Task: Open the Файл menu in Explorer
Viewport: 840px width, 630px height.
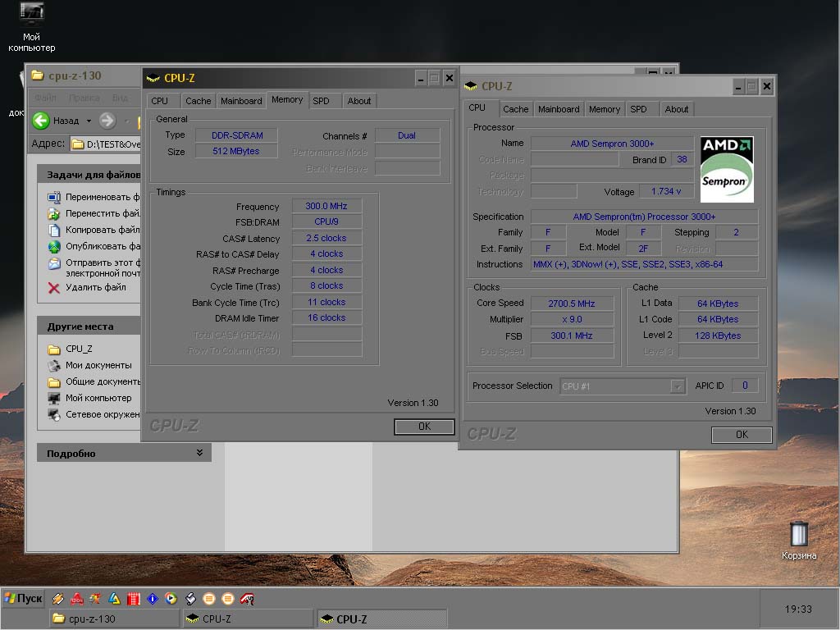Action: click(x=46, y=98)
